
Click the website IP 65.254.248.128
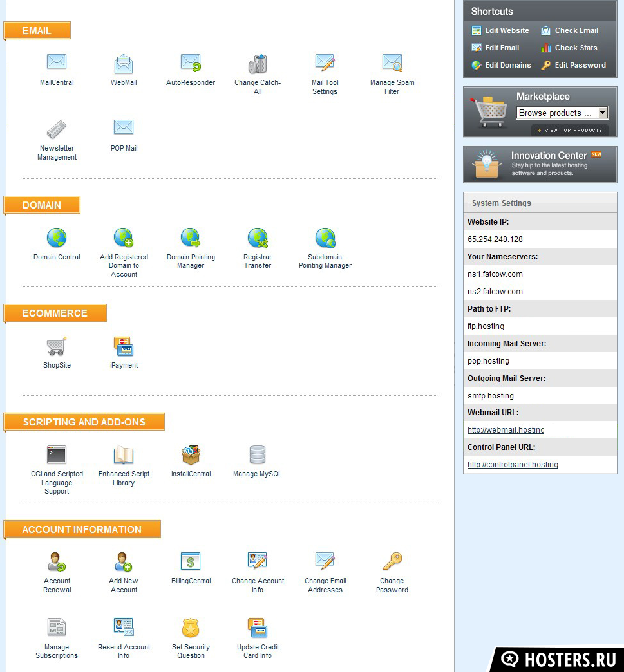[x=495, y=239]
